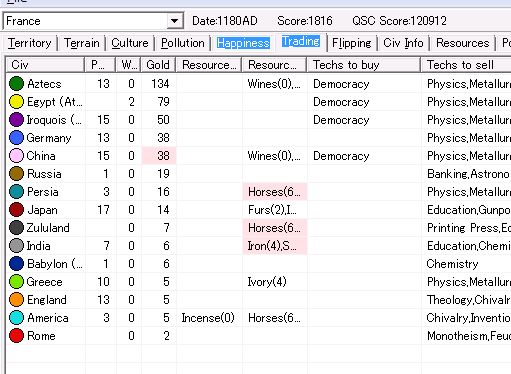Viewport: 511px width, 374px height.
Task: Select the England row name
Action: pos(47,300)
